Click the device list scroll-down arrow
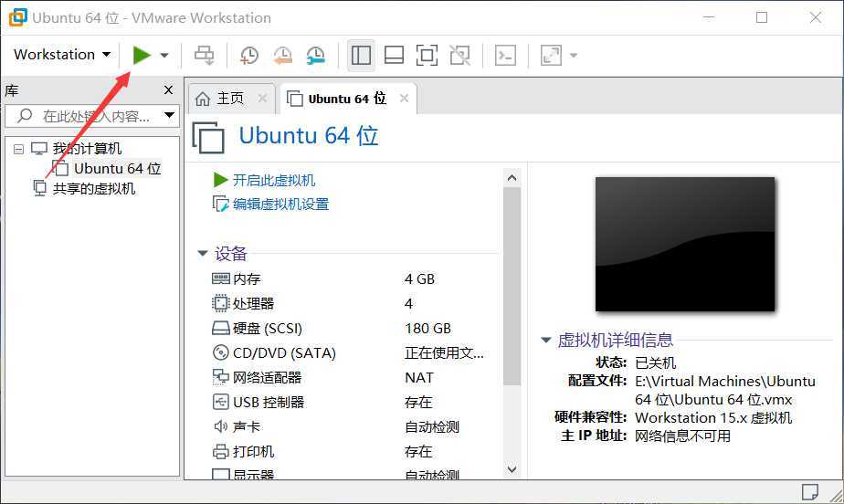The height and width of the screenshot is (504, 844). tap(512, 469)
